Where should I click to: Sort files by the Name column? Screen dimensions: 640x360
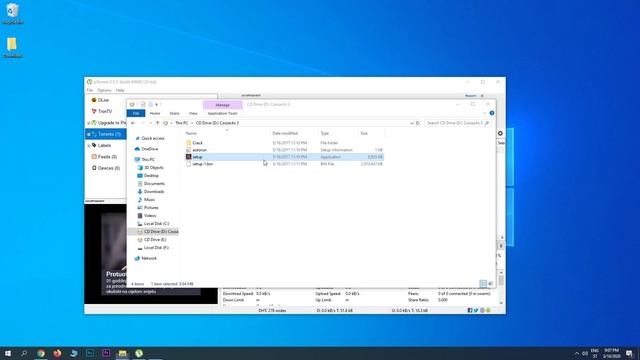tap(191, 133)
